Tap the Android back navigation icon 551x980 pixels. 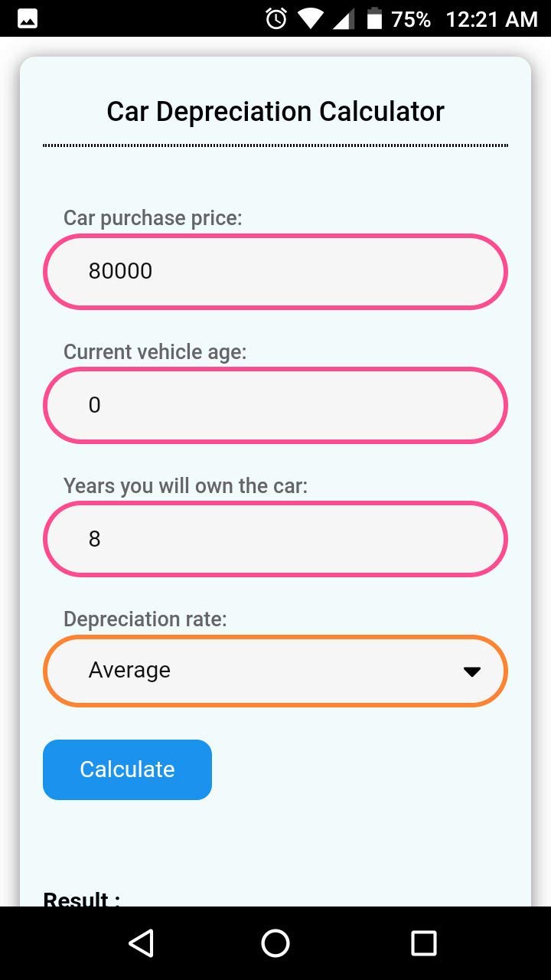[142, 943]
